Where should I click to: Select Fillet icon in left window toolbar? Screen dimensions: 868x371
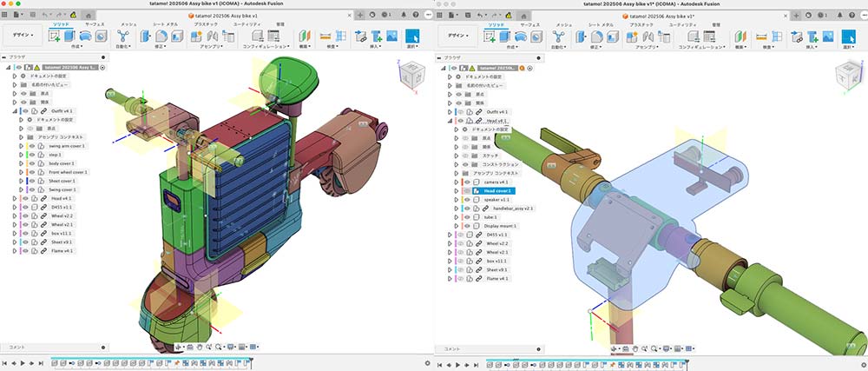pyautogui.click(x=161, y=36)
